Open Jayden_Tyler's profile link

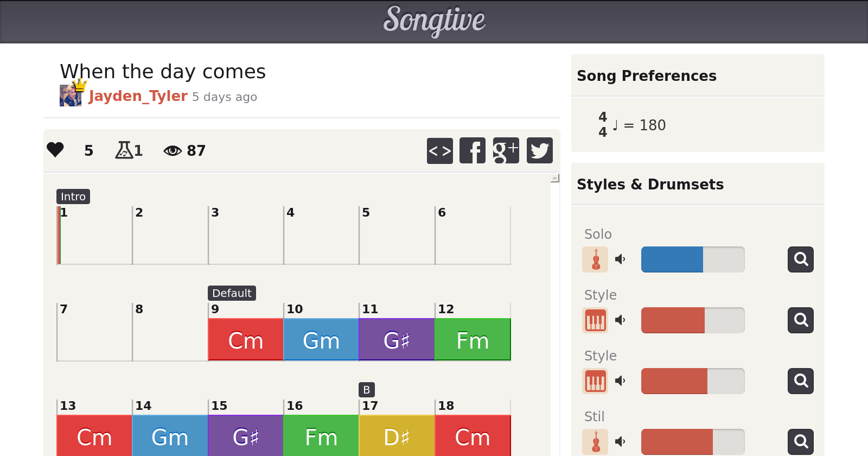point(138,96)
